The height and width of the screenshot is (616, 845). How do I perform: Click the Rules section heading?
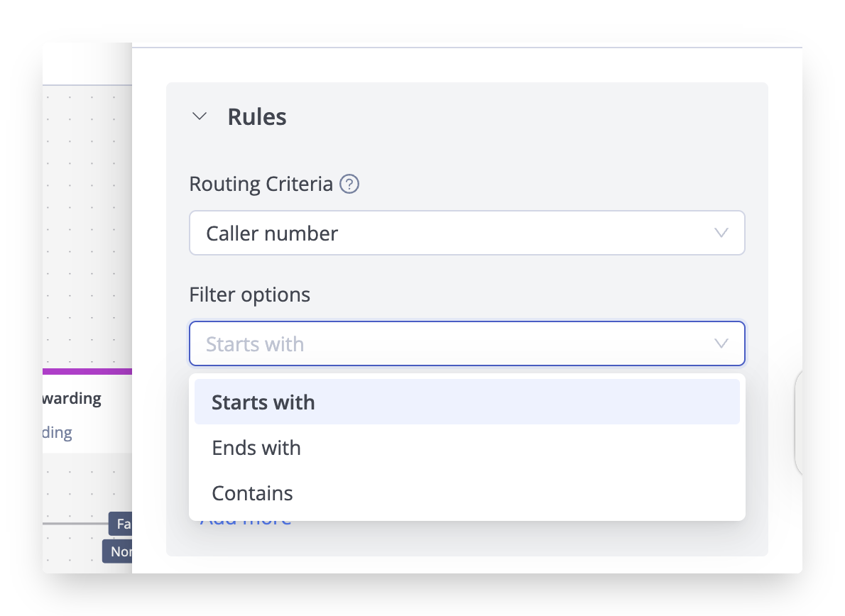[257, 116]
